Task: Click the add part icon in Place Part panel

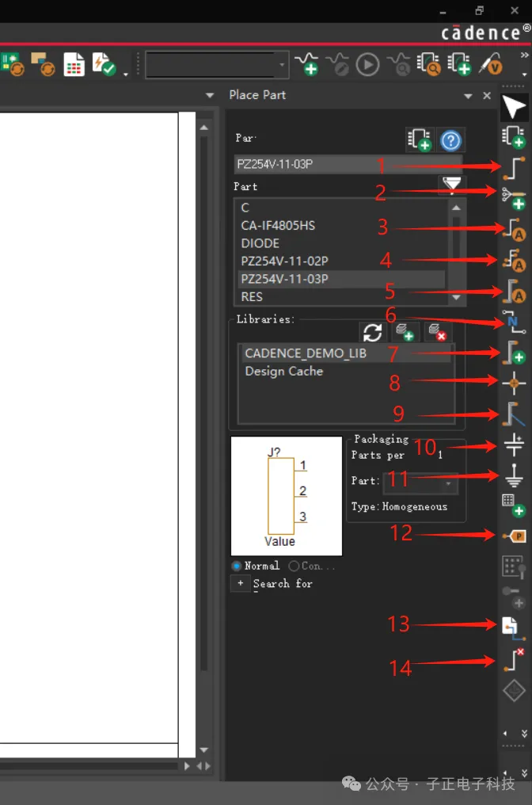Action: click(x=419, y=139)
